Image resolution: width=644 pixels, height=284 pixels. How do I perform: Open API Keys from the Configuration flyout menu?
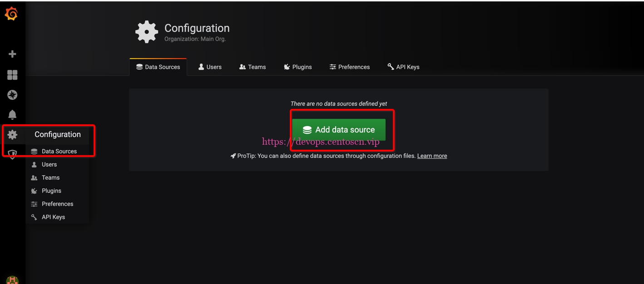point(53,217)
